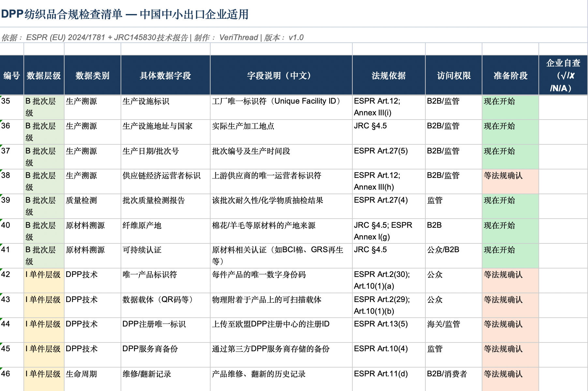Click the 实际生产加工地点 cell

click(281, 132)
